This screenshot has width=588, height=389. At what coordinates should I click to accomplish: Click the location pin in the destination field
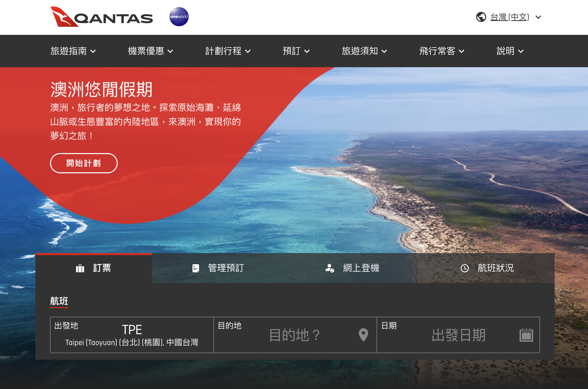[363, 335]
